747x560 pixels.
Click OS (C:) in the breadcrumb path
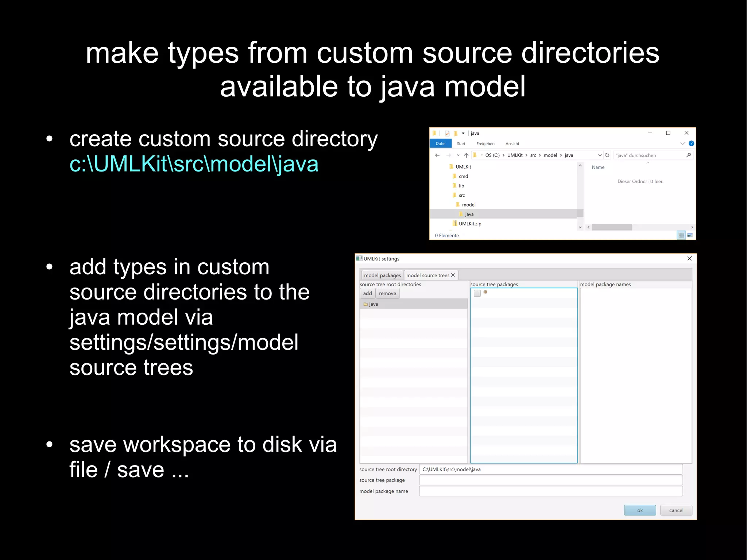(x=492, y=155)
